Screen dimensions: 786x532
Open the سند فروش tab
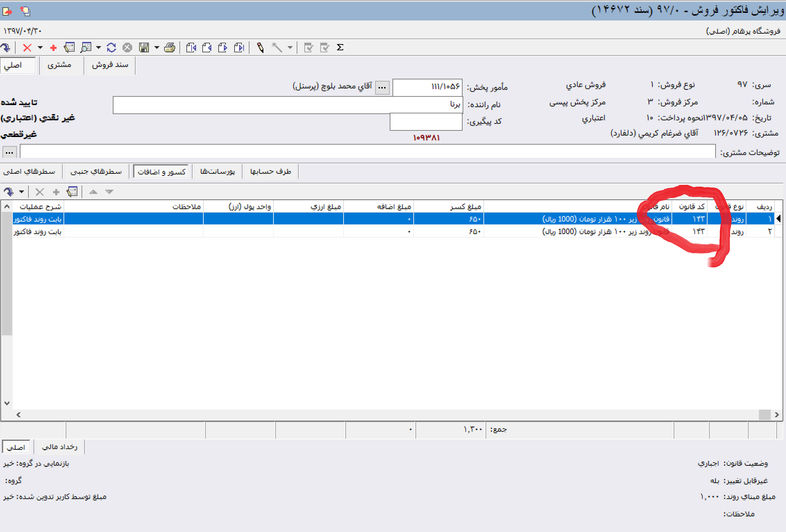click(110, 65)
